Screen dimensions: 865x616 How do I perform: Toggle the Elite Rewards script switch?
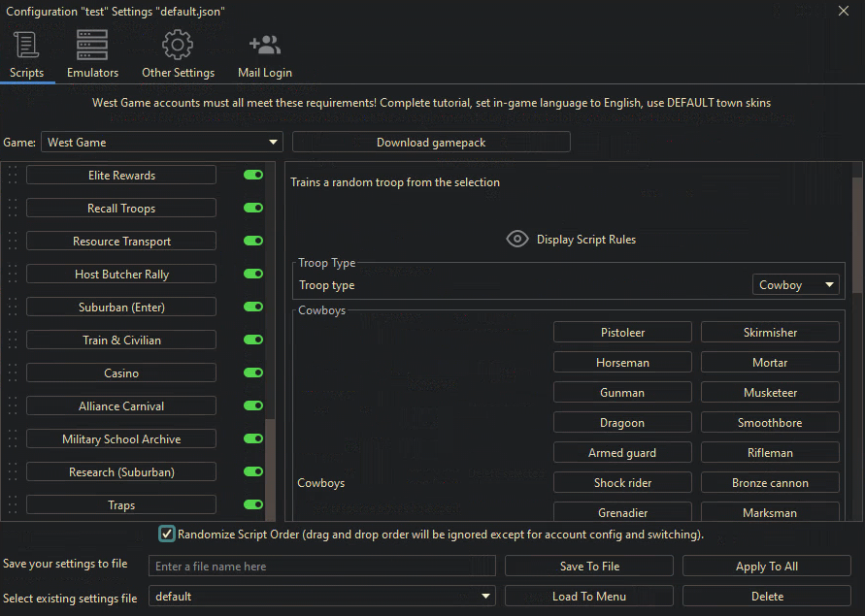(x=253, y=175)
